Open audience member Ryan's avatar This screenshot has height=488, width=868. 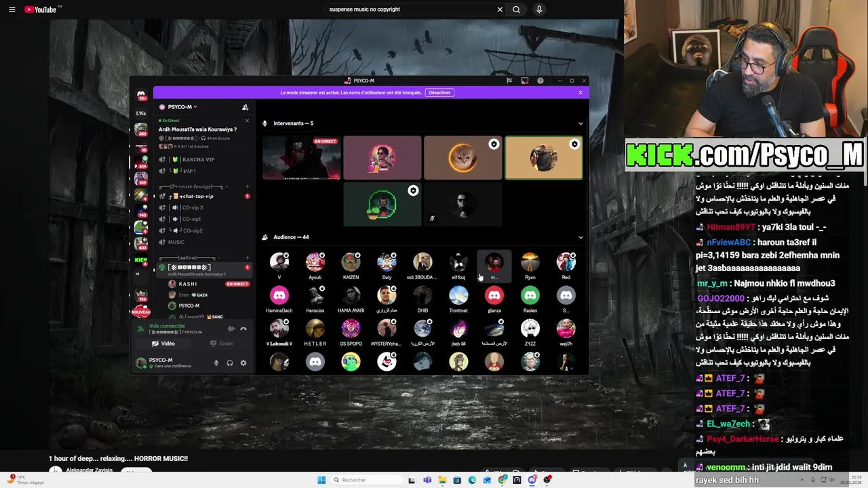click(x=530, y=262)
